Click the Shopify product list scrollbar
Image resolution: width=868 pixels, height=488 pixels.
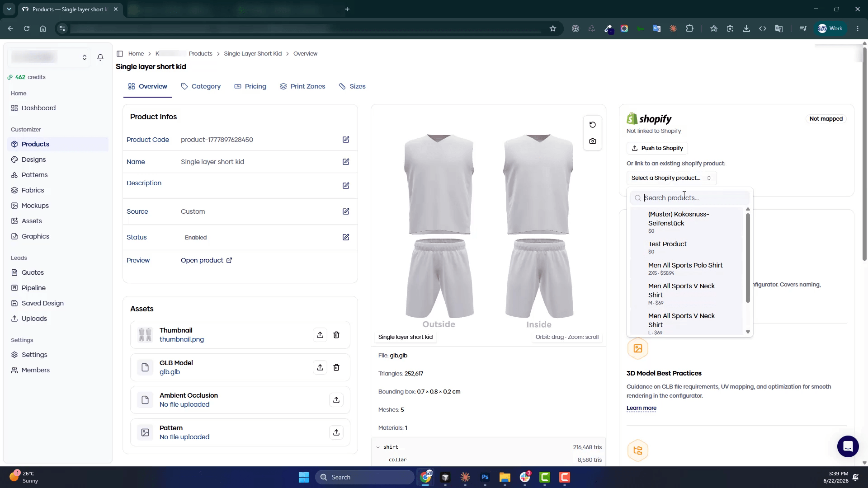(748, 258)
